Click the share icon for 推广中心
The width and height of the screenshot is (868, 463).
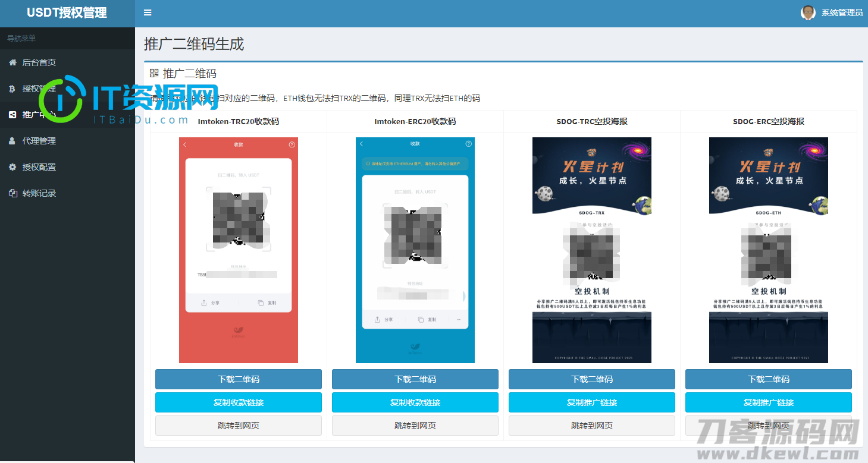12,115
